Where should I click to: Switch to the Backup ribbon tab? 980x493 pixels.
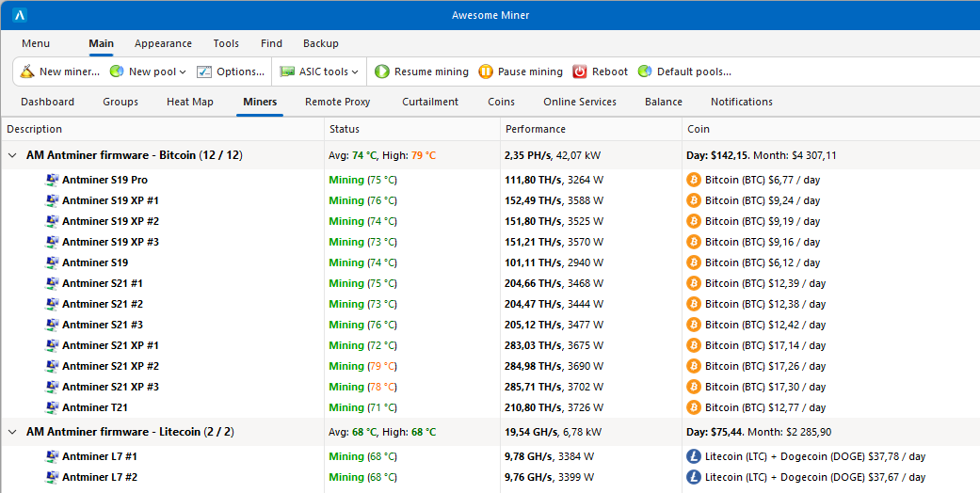click(x=321, y=43)
